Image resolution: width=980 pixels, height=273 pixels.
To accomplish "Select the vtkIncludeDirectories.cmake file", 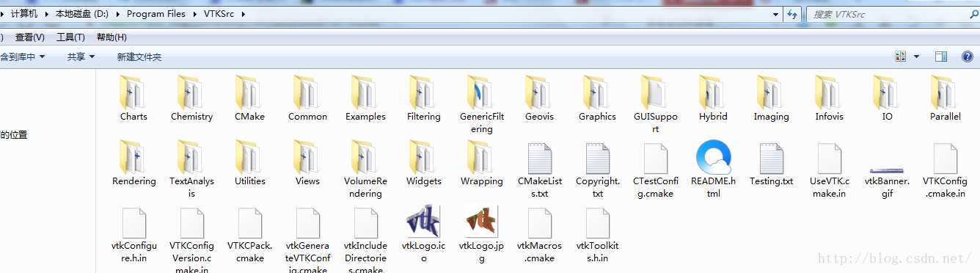I will coord(365,240).
